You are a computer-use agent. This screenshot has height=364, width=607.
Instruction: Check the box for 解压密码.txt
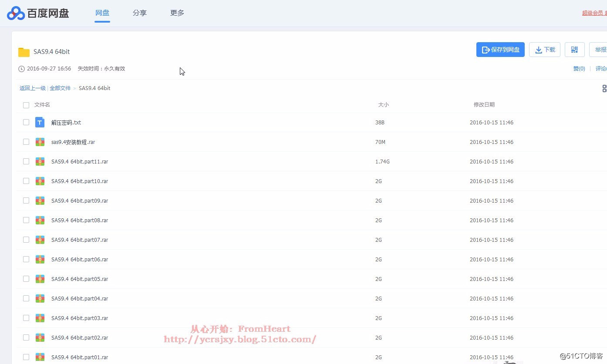(26, 122)
